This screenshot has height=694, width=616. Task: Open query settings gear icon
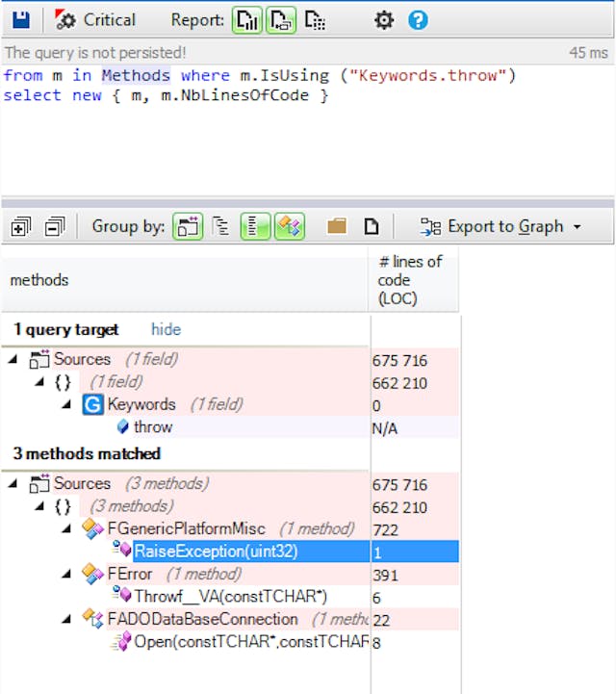coord(383,19)
